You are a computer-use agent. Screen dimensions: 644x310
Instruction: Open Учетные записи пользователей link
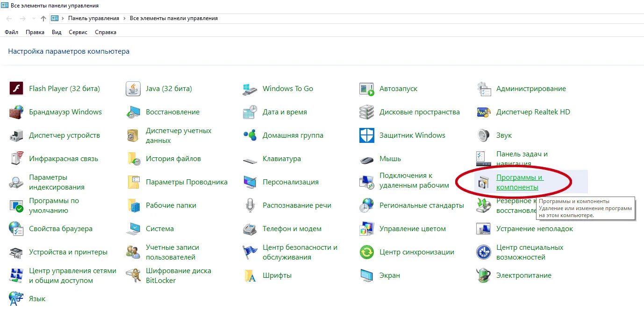[x=172, y=252]
